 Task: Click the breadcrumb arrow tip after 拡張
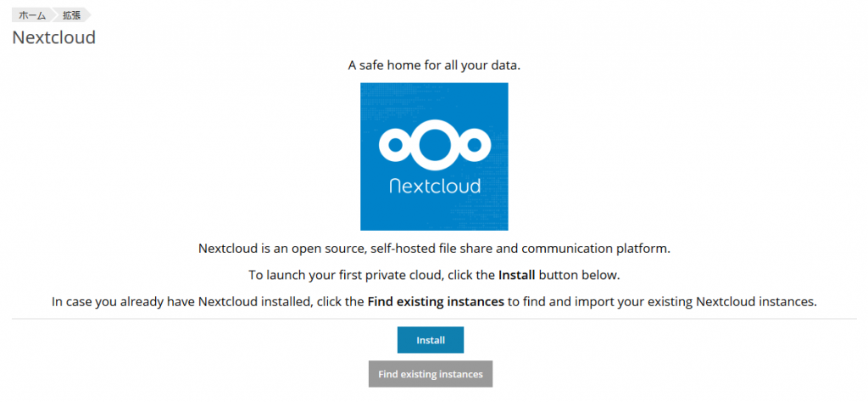click(x=87, y=15)
